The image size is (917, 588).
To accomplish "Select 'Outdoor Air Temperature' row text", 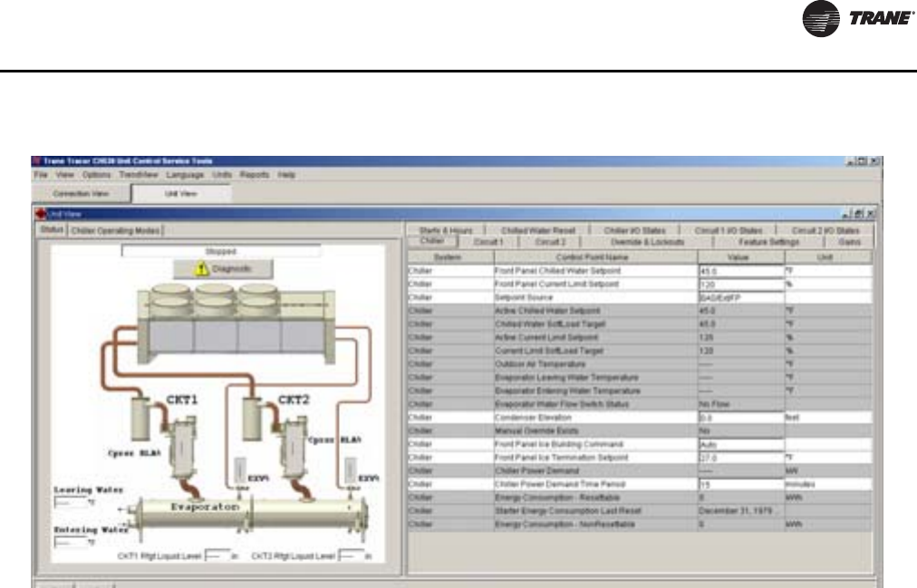I will [x=540, y=364].
